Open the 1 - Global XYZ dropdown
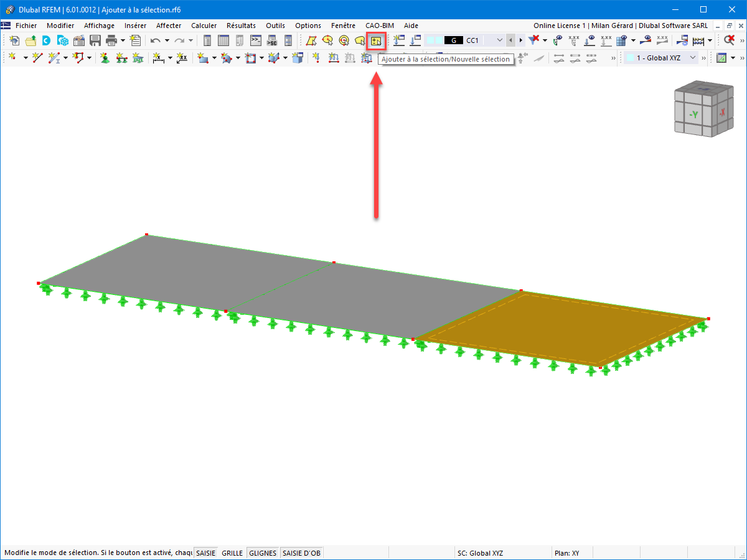 tap(693, 58)
